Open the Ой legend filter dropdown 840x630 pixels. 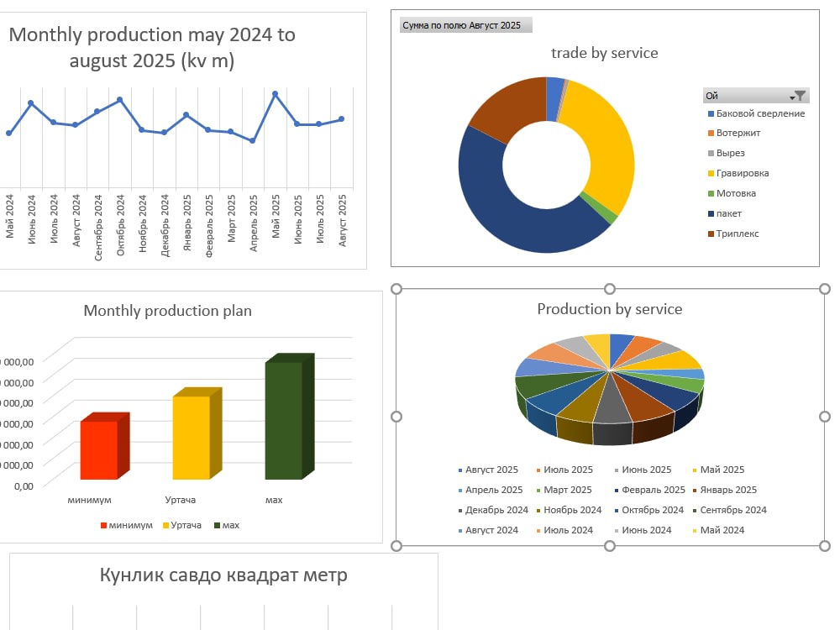(x=798, y=96)
